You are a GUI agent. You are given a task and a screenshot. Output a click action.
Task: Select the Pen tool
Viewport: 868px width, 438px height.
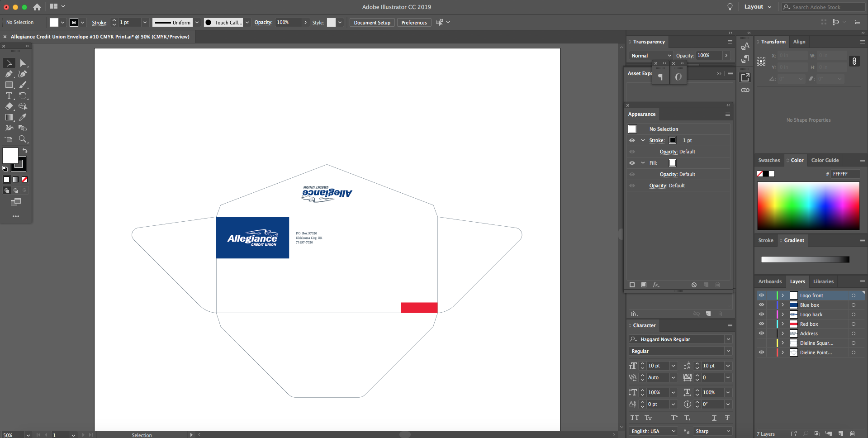(9, 74)
